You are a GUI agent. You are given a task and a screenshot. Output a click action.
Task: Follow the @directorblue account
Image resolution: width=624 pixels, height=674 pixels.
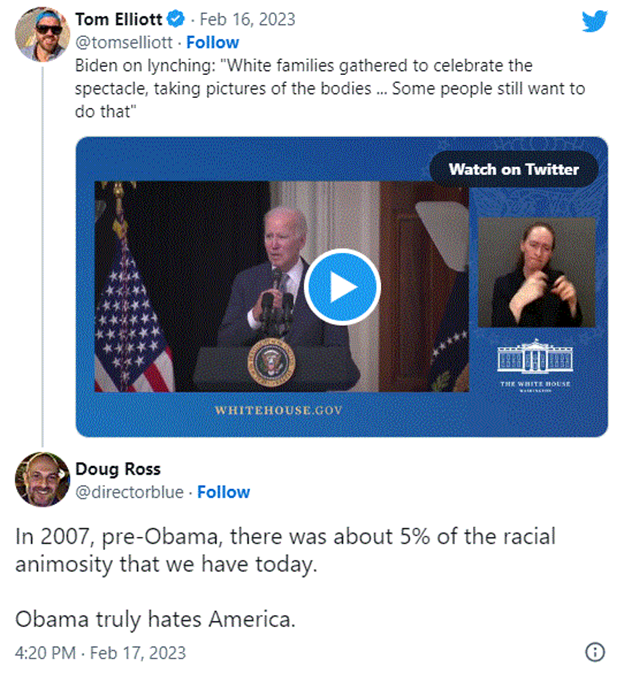click(223, 492)
